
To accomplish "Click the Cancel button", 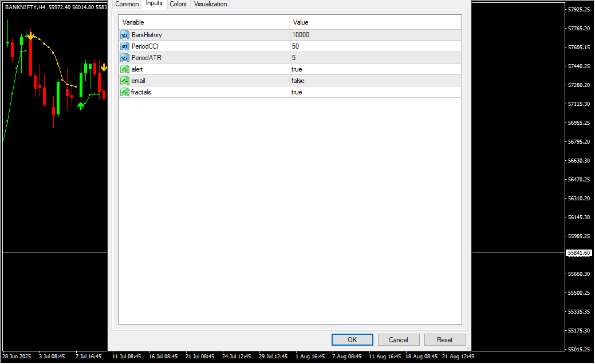I will pyautogui.click(x=399, y=340).
